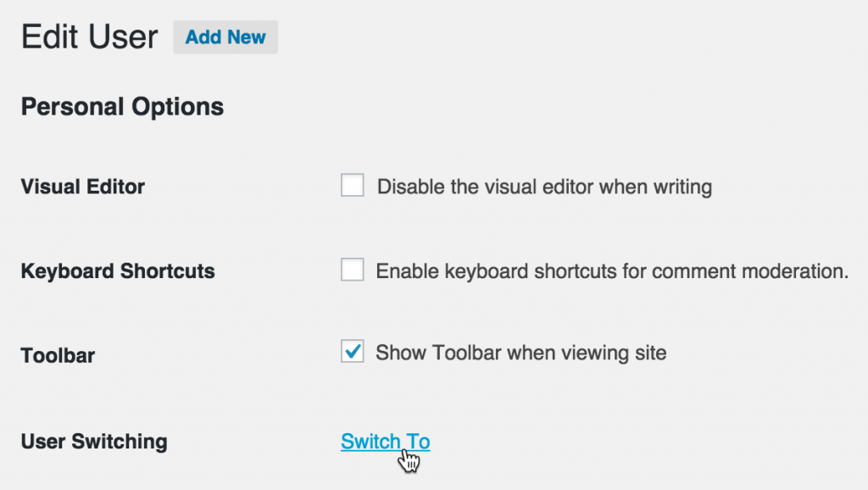Click the Personal Options section heading
The width and height of the screenshot is (868, 490).
click(x=121, y=106)
